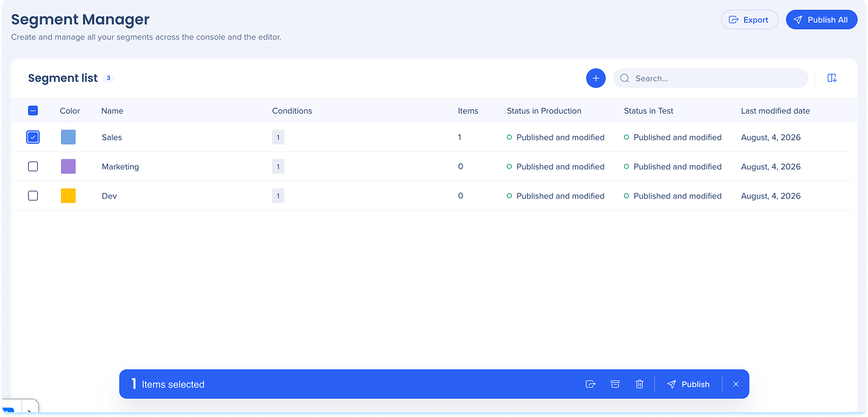This screenshot has height=417, width=868.
Task: Click the Marketing purple color swatch
Action: click(68, 167)
